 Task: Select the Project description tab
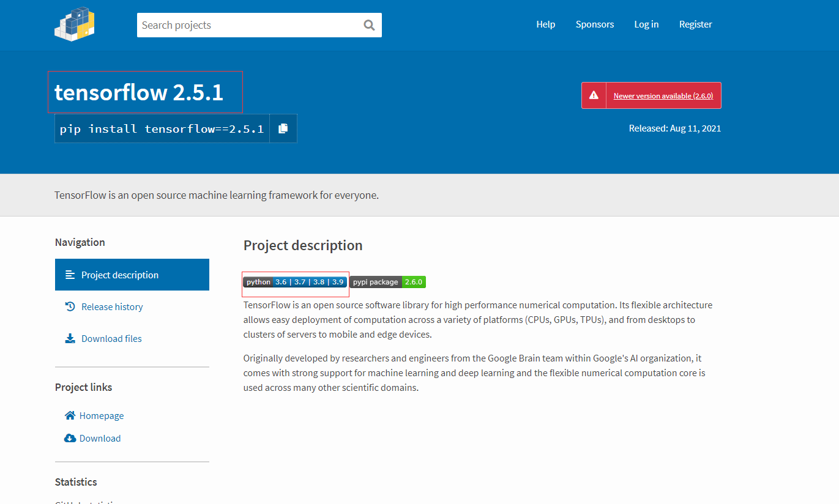[132, 275]
